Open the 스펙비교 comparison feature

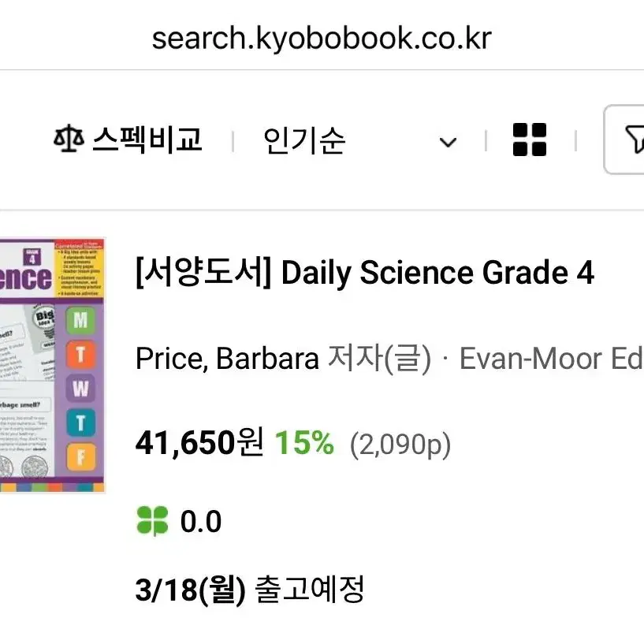128,140
